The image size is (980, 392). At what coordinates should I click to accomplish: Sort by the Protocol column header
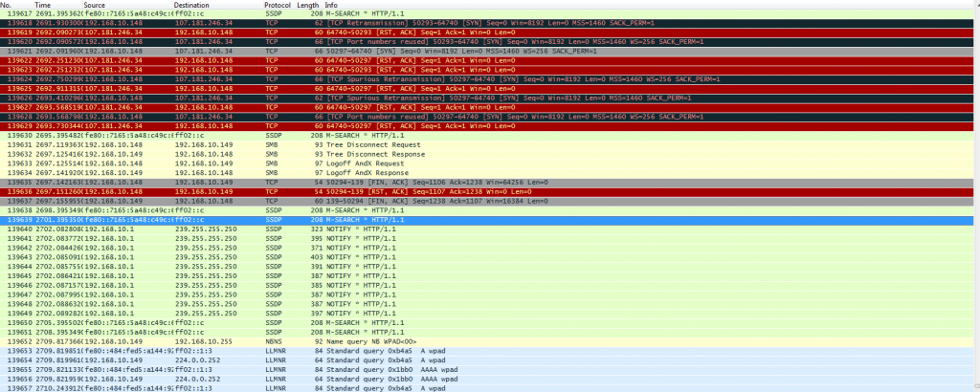(278, 5)
